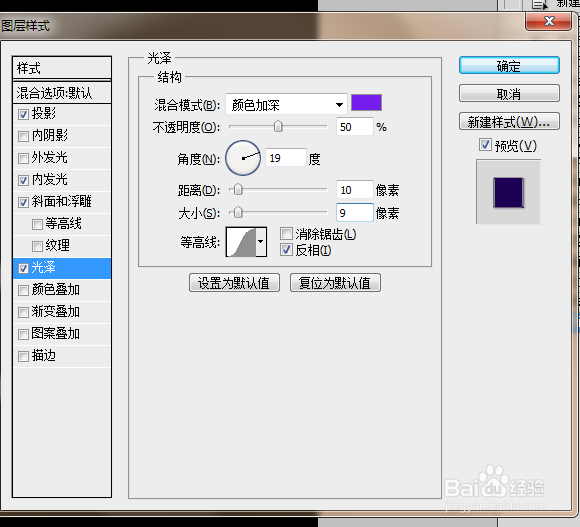This screenshot has width=580, height=527.
Task: Click 设置为默认值 button
Action: tap(234, 283)
